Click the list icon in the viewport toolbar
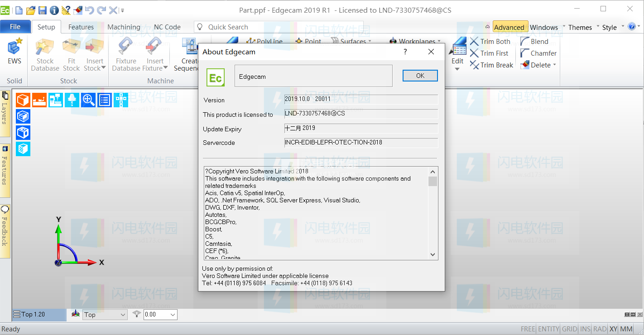The width and height of the screenshot is (644, 335). pyautogui.click(x=105, y=100)
